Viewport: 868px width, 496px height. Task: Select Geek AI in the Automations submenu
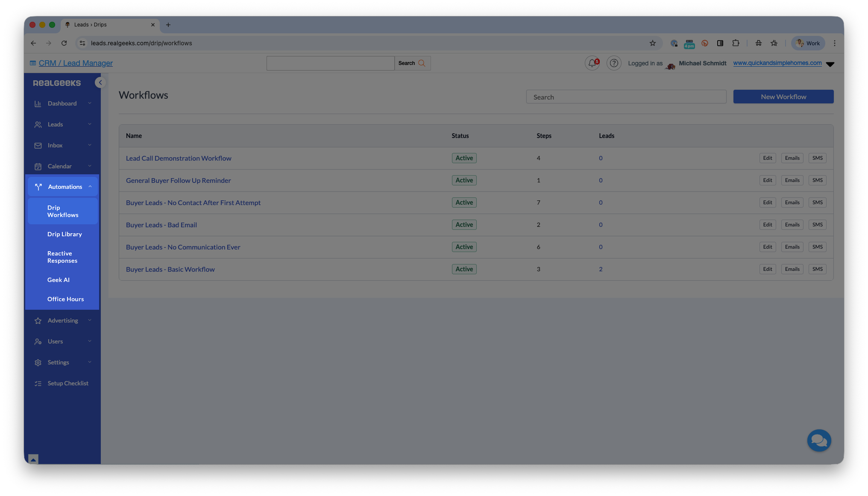coord(59,280)
